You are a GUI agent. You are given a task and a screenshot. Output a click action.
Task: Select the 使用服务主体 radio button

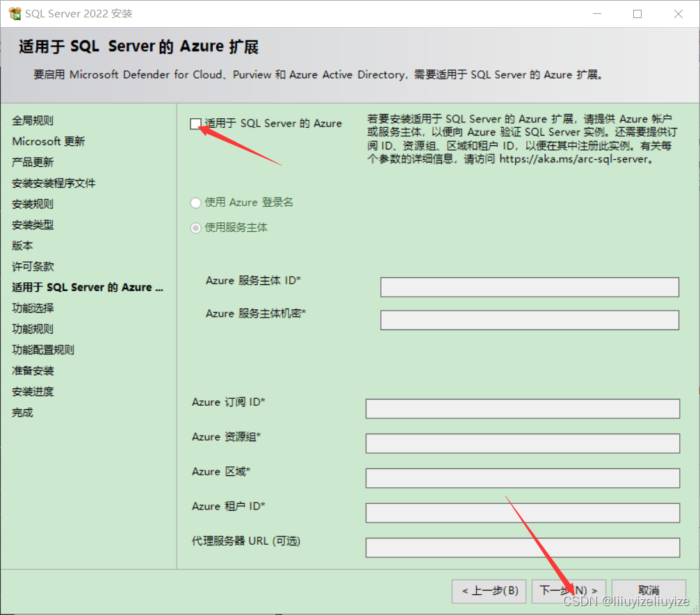click(195, 228)
